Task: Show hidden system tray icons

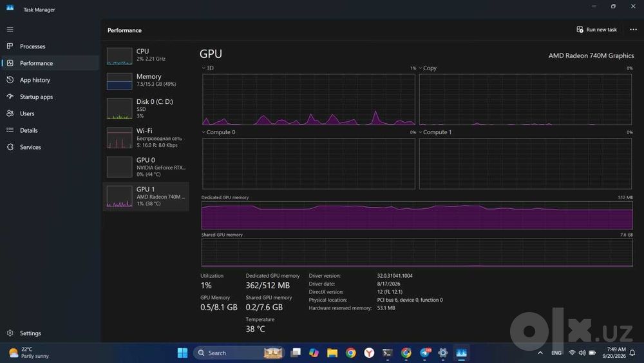Action: 540,353
